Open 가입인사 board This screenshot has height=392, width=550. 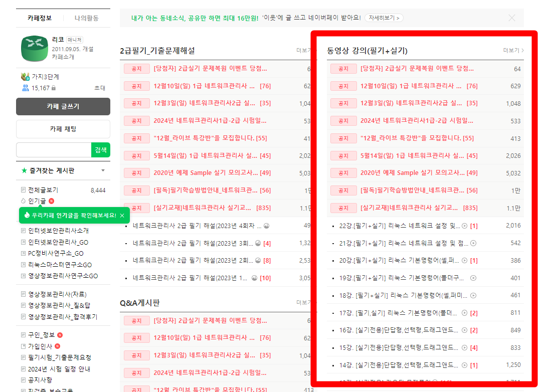[x=40, y=346]
